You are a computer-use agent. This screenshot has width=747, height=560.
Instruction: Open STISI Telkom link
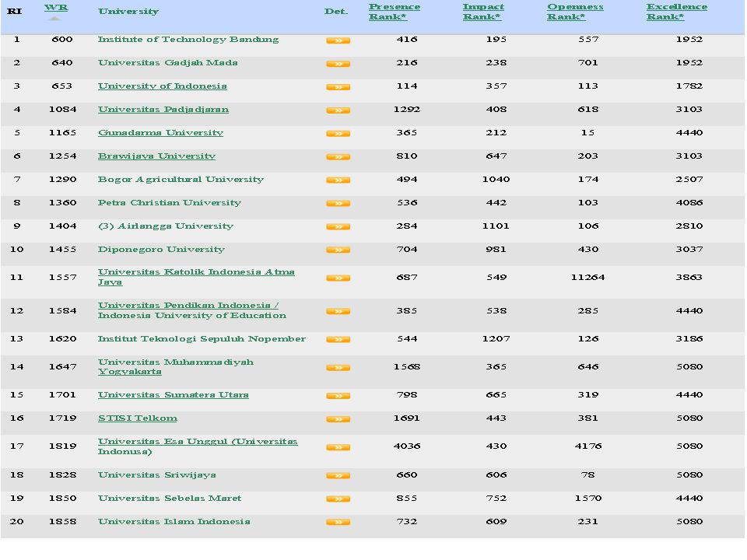click(x=138, y=418)
